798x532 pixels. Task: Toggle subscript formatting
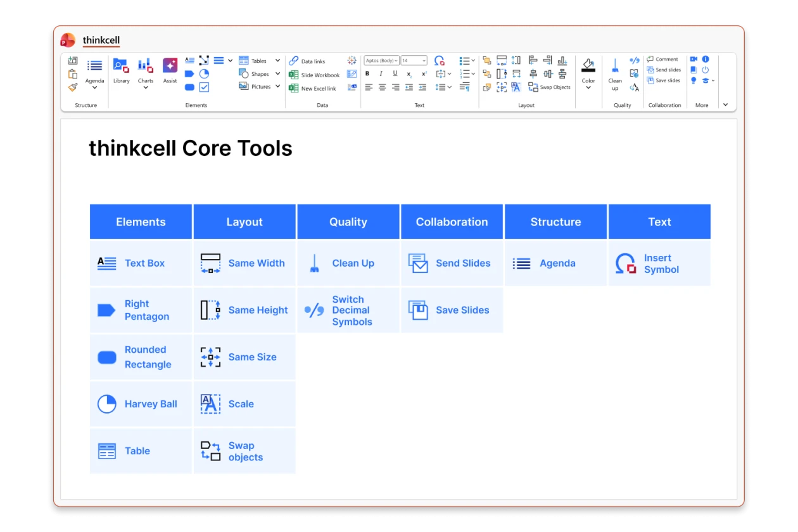point(409,75)
